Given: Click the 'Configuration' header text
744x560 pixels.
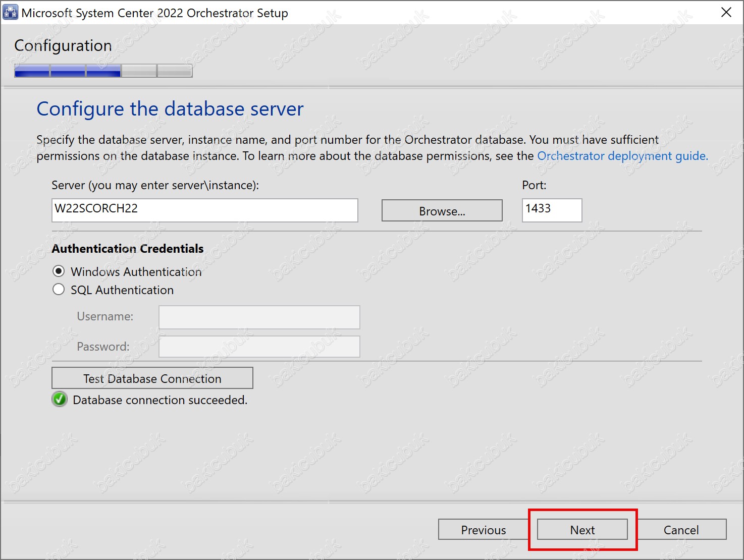Looking at the screenshot, I should point(63,46).
